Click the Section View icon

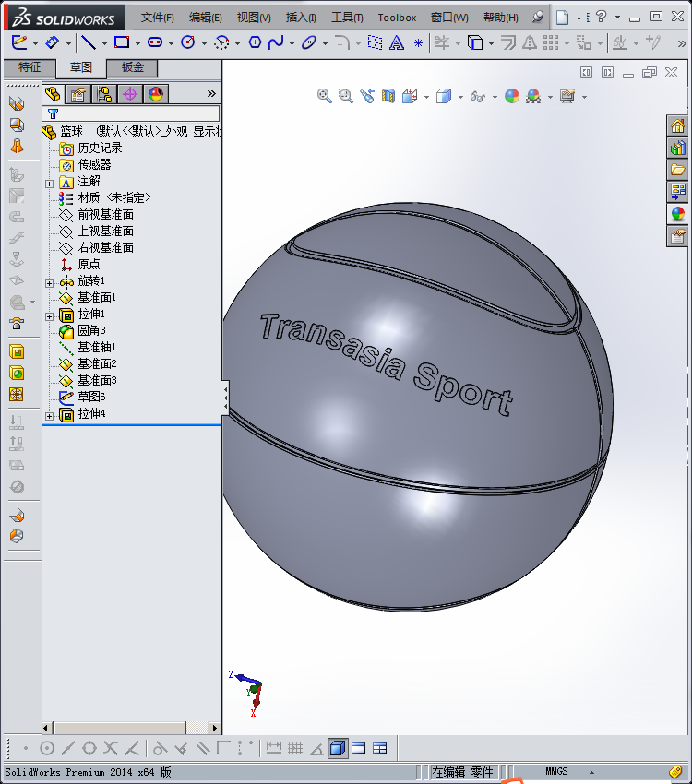pyautogui.click(x=388, y=96)
